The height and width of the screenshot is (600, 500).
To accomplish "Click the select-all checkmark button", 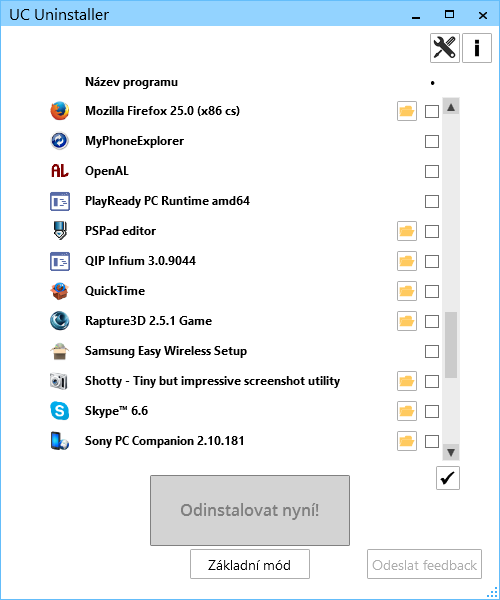I will click(448, 478).
